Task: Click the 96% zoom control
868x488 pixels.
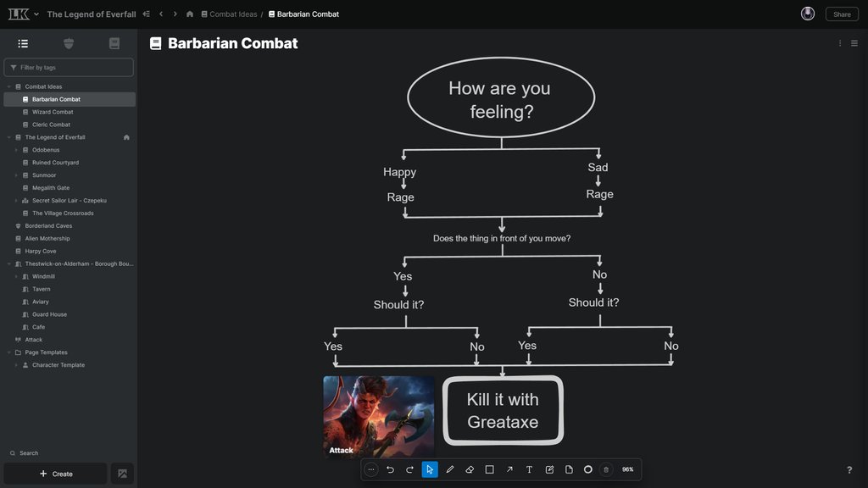Action: [x=627, y=469]
